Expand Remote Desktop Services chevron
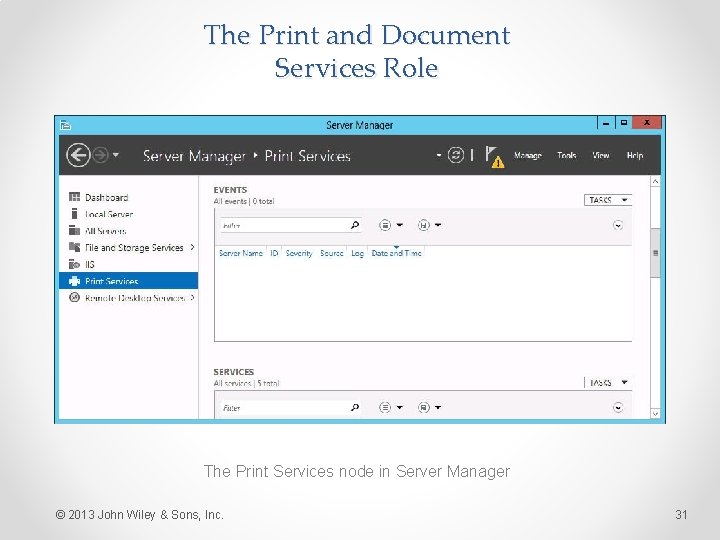 point(192,298)
